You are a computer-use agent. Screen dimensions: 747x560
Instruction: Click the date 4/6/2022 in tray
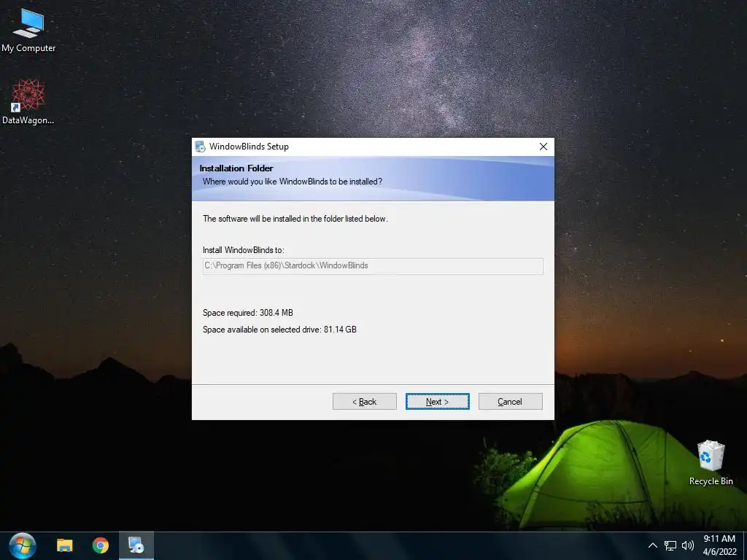pos(719,552)
